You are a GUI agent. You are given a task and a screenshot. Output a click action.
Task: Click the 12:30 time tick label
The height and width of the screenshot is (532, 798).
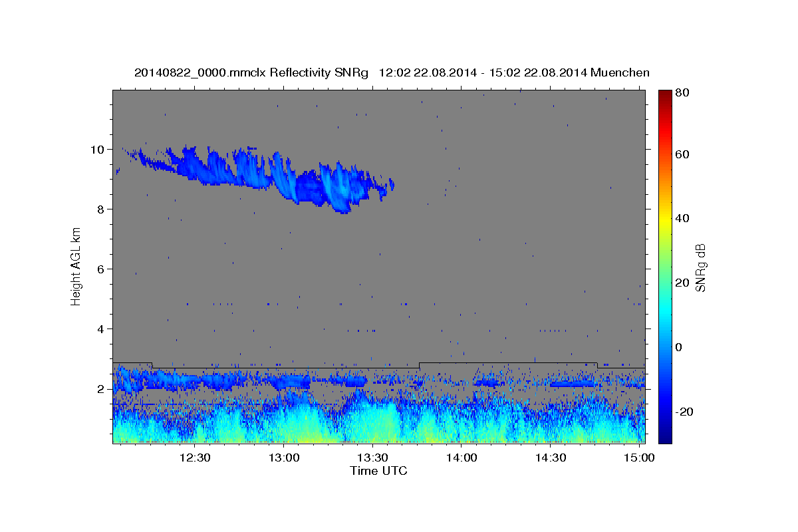(195, 458)
